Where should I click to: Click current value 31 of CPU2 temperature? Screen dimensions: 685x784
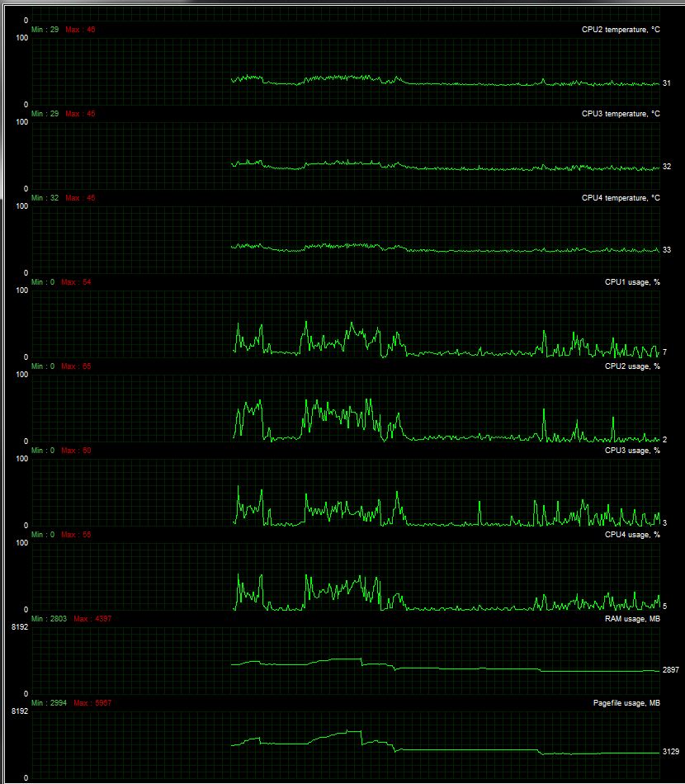(x=667, y=83)
